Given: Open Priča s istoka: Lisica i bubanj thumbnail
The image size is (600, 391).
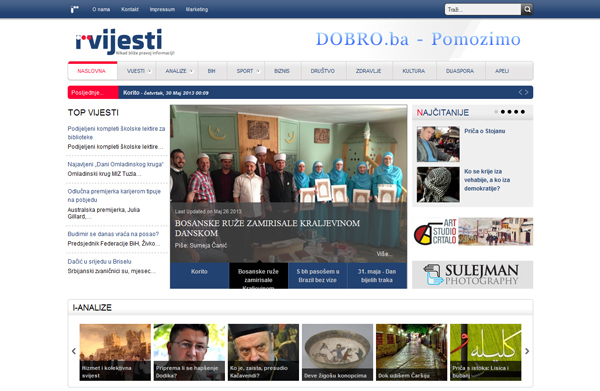Looking at the screenshot, I should click(486, 352).
